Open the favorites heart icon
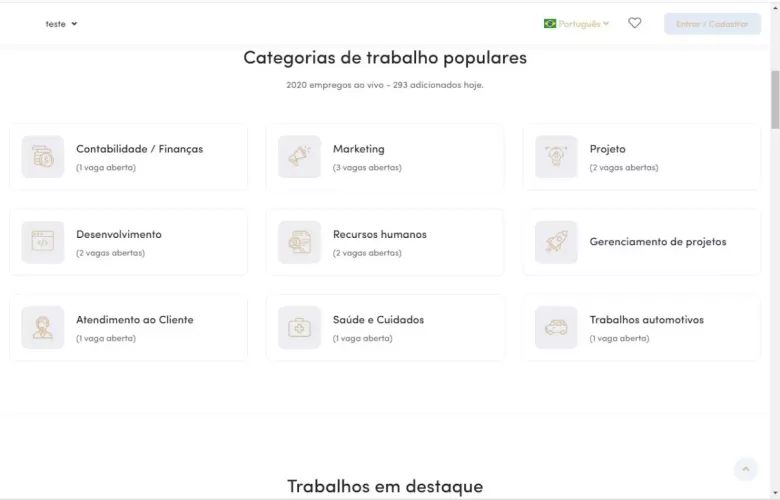Image resolution: width=780 pixels, height=500 pixels. click(634, 23)
